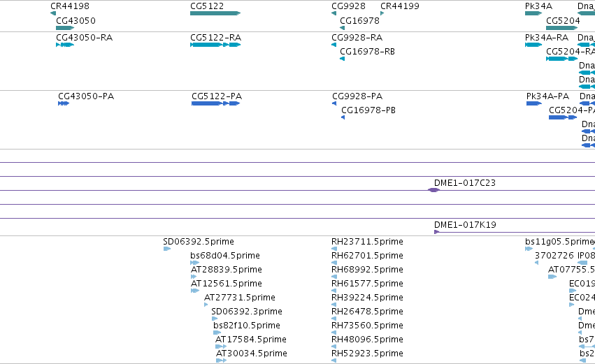The height and width of the screenshot is (364, 595).
Task: Select EST RH48096.5prime
Action: [334, 347]
